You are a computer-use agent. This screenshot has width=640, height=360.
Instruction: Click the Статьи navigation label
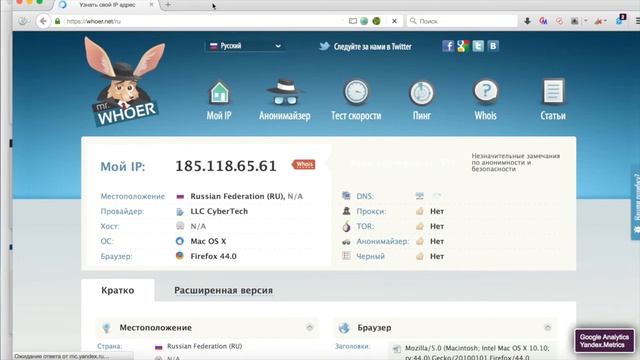click(x=553, y=116)
